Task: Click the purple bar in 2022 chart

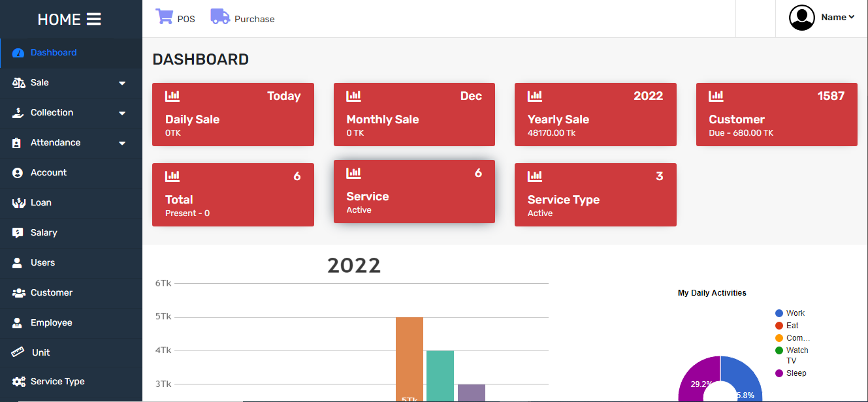Action: point(472,393)
